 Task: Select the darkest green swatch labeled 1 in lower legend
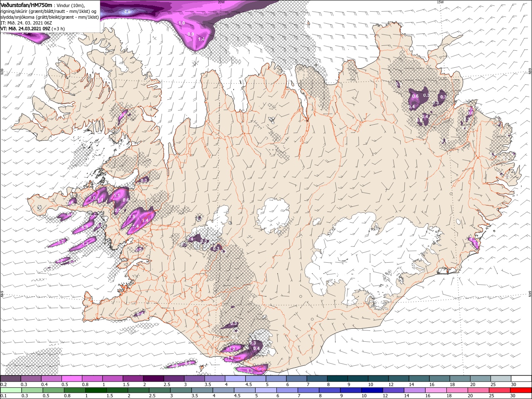[95, 390]
